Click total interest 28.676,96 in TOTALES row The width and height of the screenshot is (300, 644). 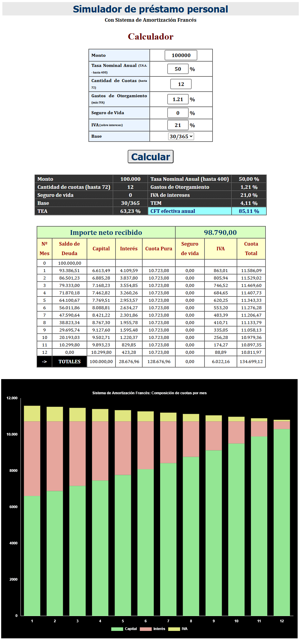click(129, 362)
